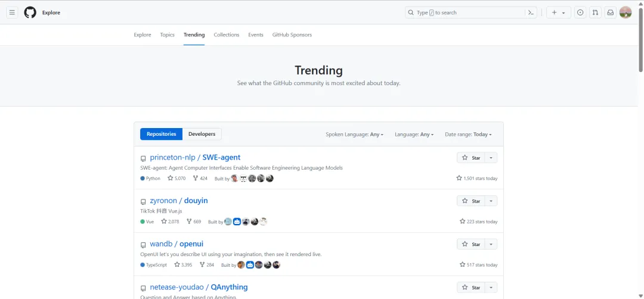Open star list dropdown for openui
This screenshot has height=299, width=644.
coord(491,244)
